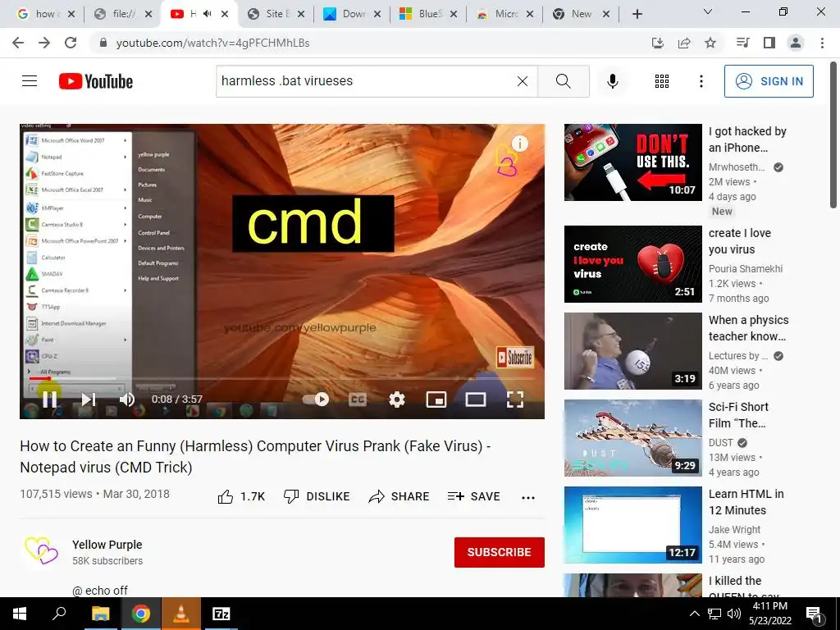Toggle the Chrome side panel

[769, 43]
